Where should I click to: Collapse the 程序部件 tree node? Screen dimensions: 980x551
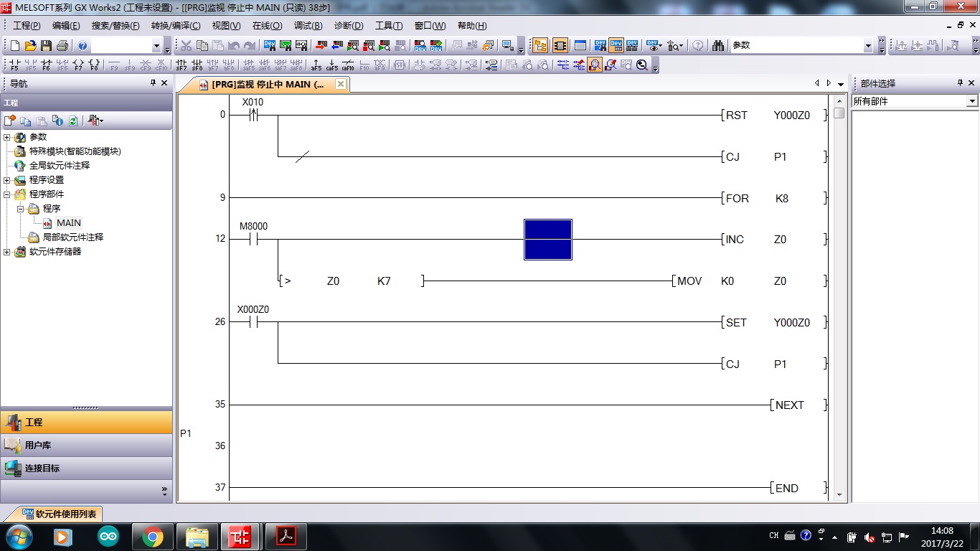pyautogui.click(x=7, y=194)
